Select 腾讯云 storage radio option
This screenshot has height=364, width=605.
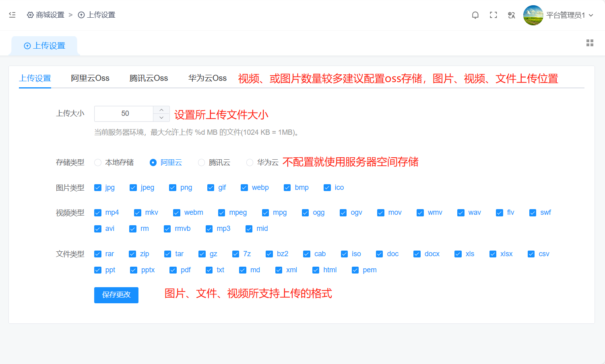click(x=201, y=162)
